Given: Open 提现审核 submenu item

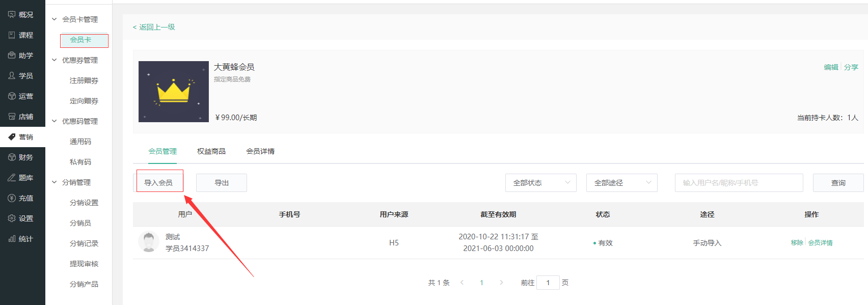Looking at the screenshot, I should (84, 264).
